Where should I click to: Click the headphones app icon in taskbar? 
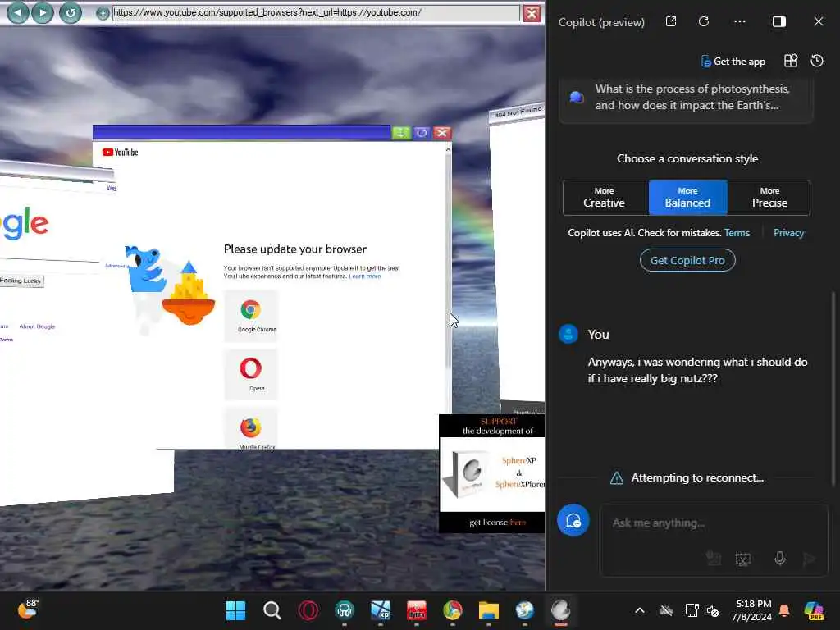point(345,610)
